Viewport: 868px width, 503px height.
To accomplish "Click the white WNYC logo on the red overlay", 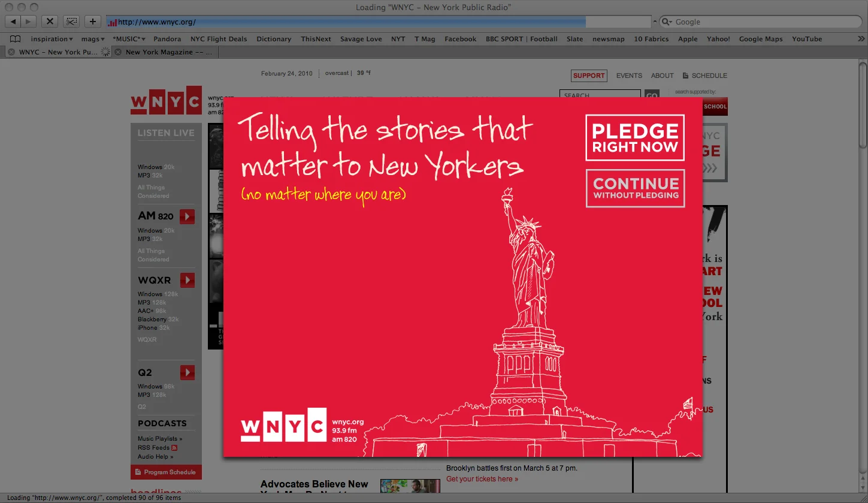I will pyautogui.click(x=283, y=425).
